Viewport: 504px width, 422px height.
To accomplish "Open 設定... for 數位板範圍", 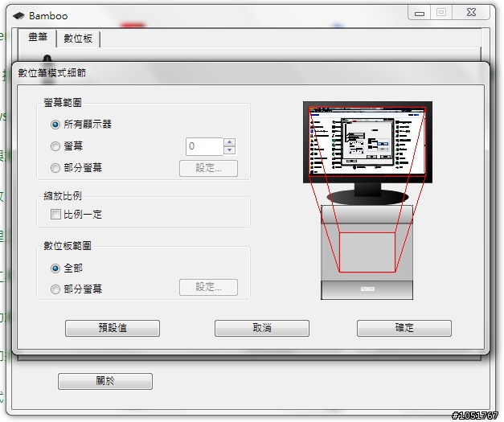I will pos(209,287).
